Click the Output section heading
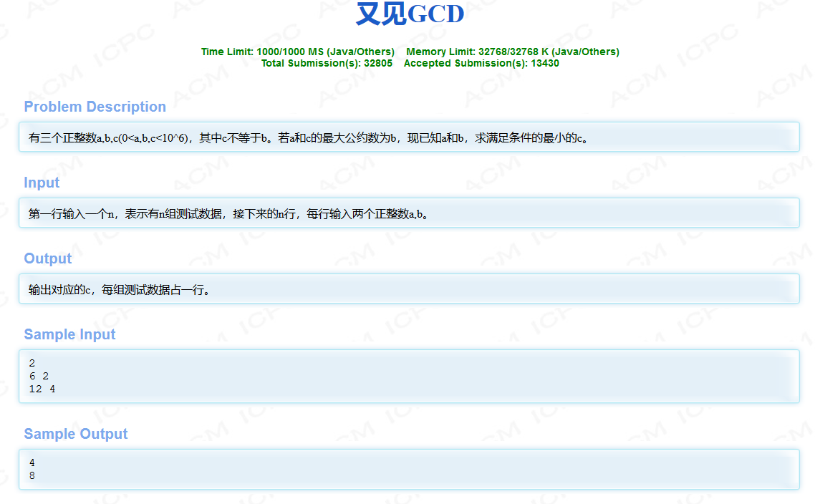 point(48,258)
